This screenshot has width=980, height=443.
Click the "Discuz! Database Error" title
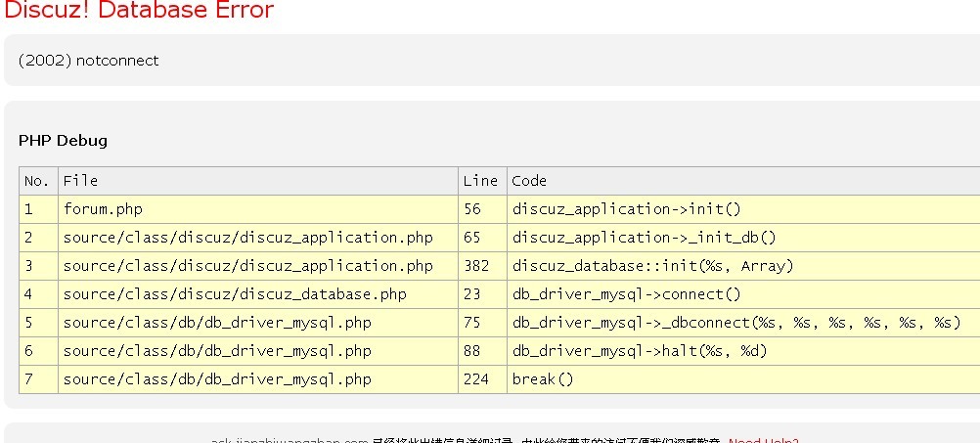click(139, 10)
